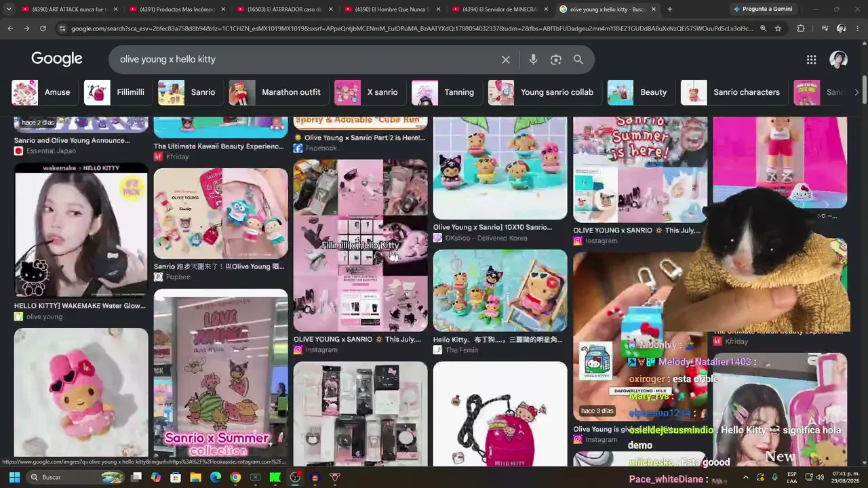Click the Essential Japan source link
Image resolution: width=868 pixels, height=488 pixels.
[51, 151]
